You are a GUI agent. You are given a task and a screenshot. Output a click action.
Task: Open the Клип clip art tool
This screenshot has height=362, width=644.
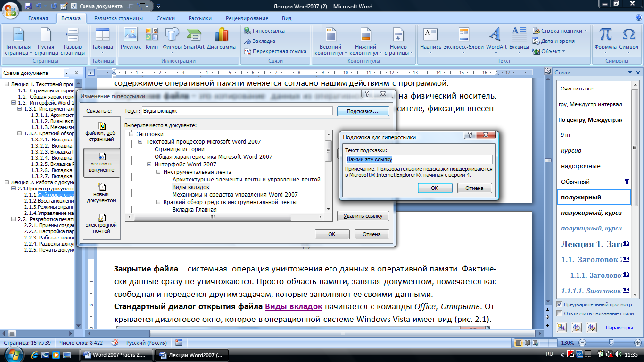click(152, 39)
